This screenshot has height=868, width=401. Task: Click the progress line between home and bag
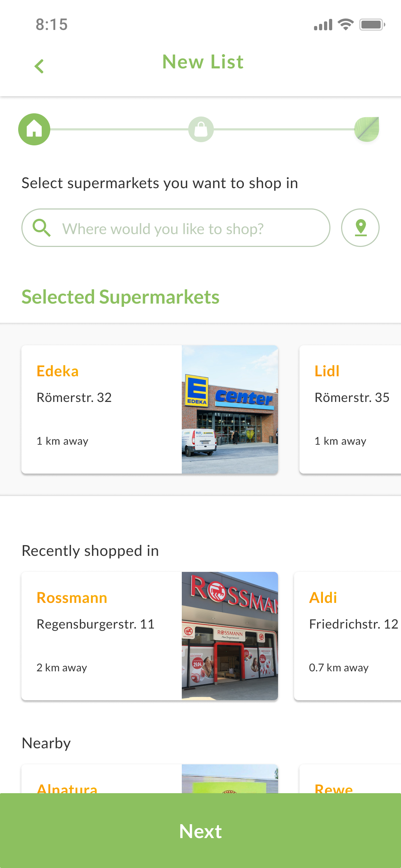point(119,129)
